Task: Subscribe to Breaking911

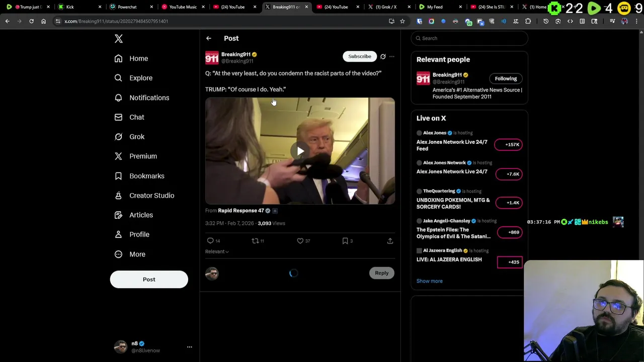Action: point(360,56)
